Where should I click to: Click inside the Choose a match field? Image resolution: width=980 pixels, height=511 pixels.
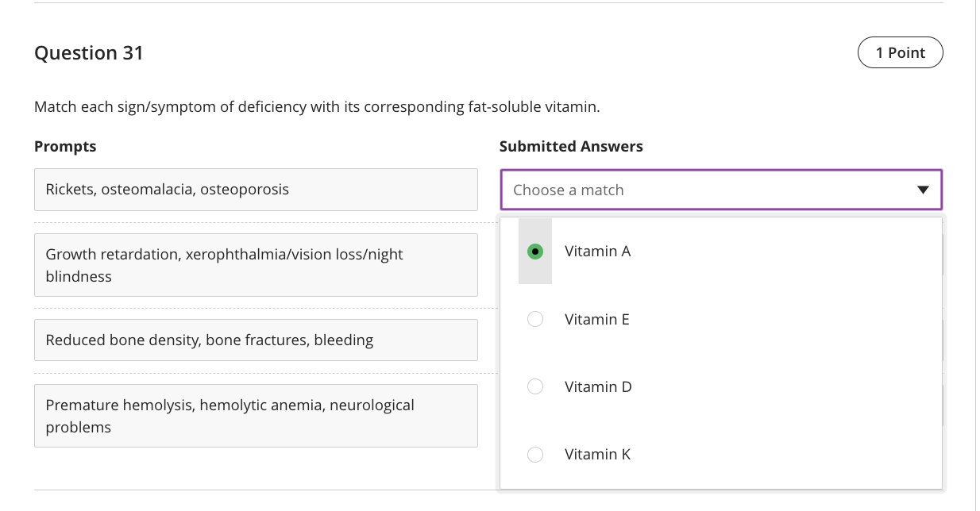(x=675, y=190)
